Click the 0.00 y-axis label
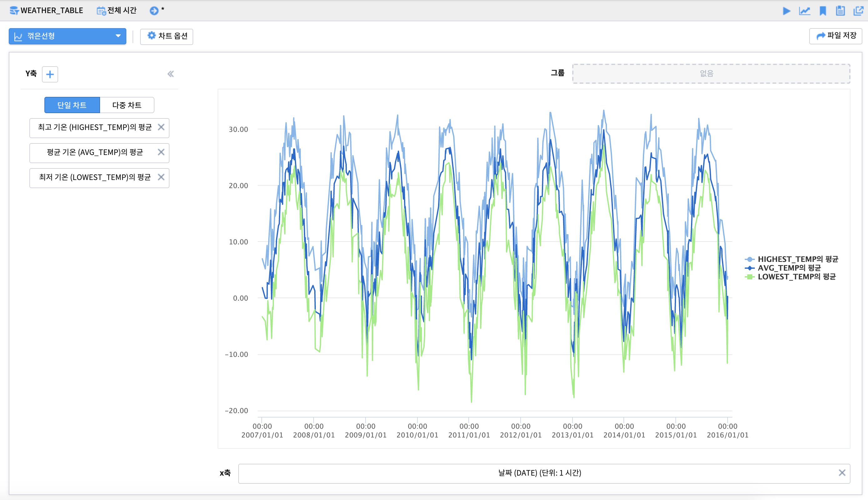Screen dimensions: 868x500 [240, 298]
